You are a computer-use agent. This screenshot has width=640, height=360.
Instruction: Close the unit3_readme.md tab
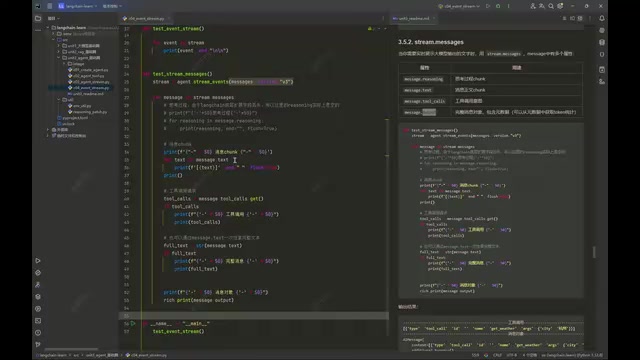(433, 18)
